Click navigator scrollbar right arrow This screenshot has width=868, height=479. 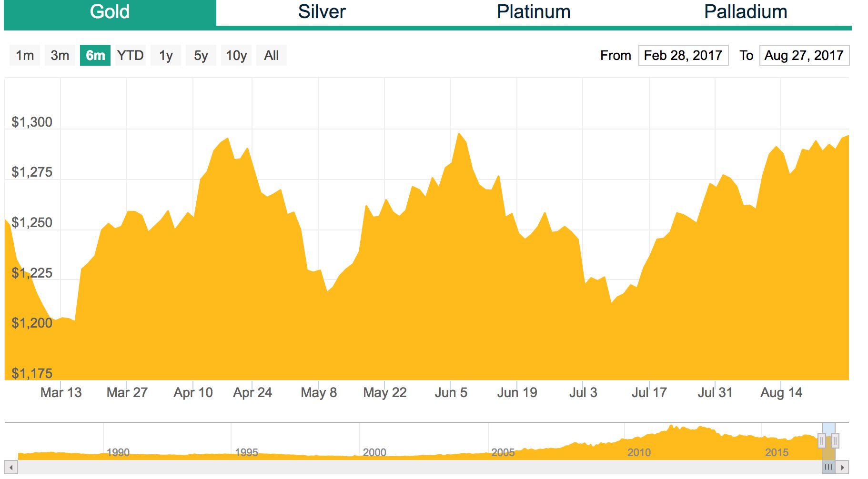(x=842, y=467)
